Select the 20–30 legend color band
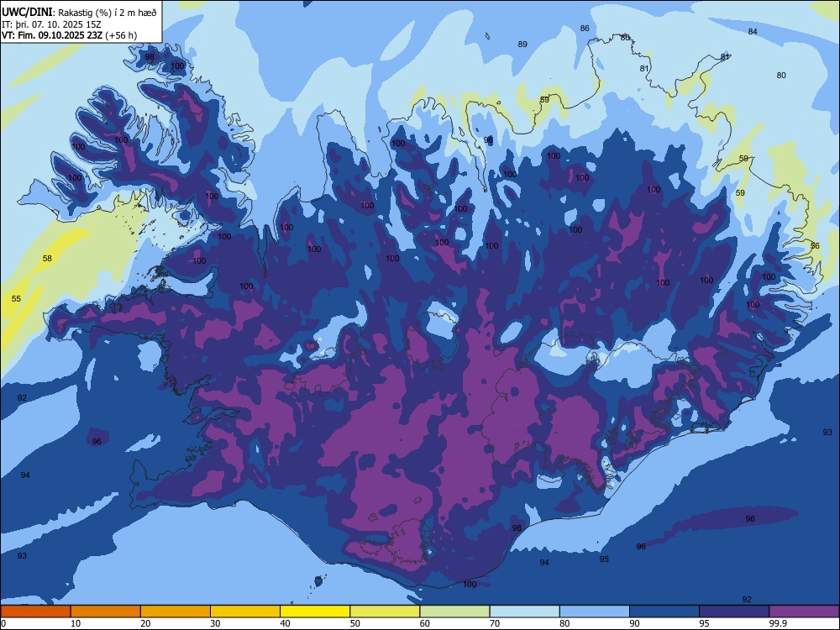Screen dimensions: 840x630 click(x=176, y=612)
